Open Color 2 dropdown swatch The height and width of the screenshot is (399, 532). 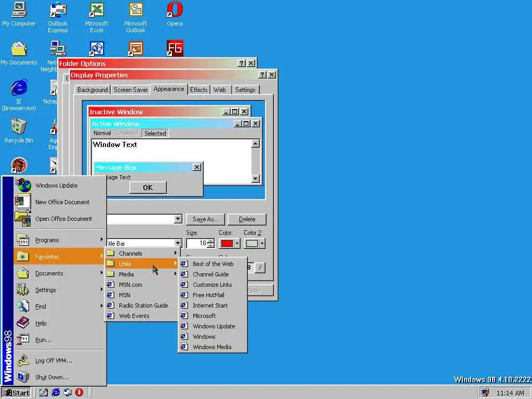point(255,243)
